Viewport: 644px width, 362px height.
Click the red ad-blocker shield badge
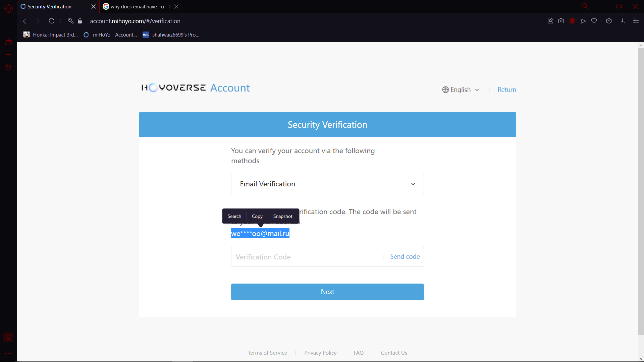(x=572, y=21)
